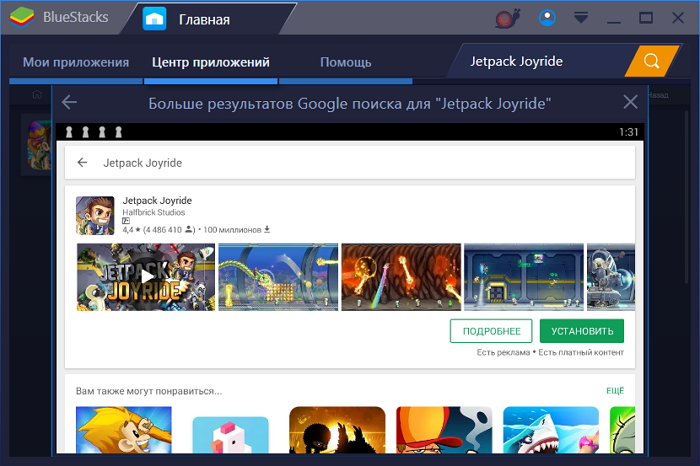
Task: Click the green УСТАНОВИТЬ button
Action: (x=582, y=331)
